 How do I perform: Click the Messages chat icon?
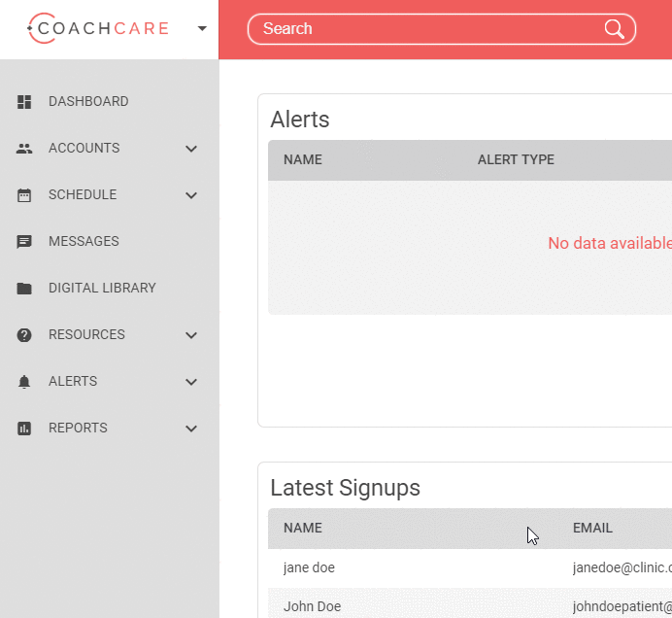pos(24,242)
